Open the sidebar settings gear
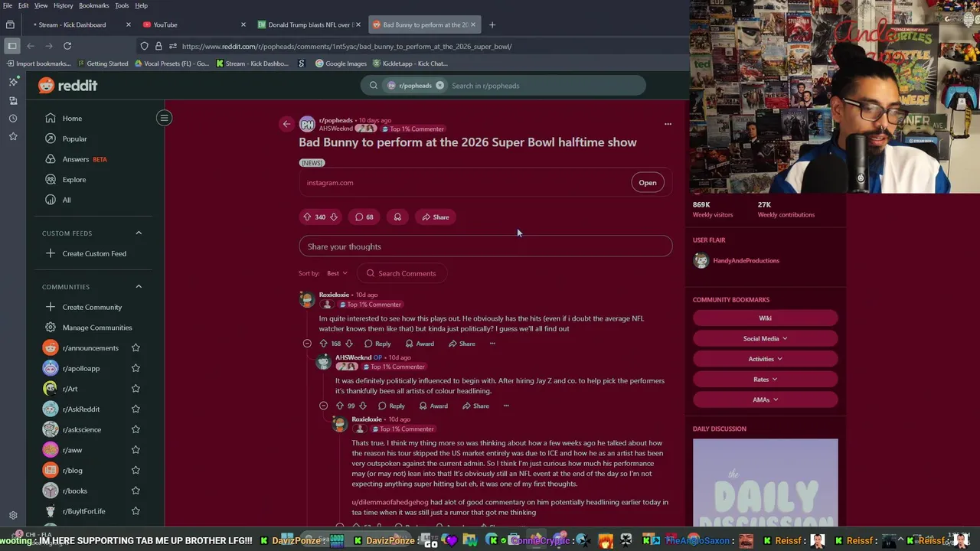This screenshot has height=551, width=980. (13, 516)
